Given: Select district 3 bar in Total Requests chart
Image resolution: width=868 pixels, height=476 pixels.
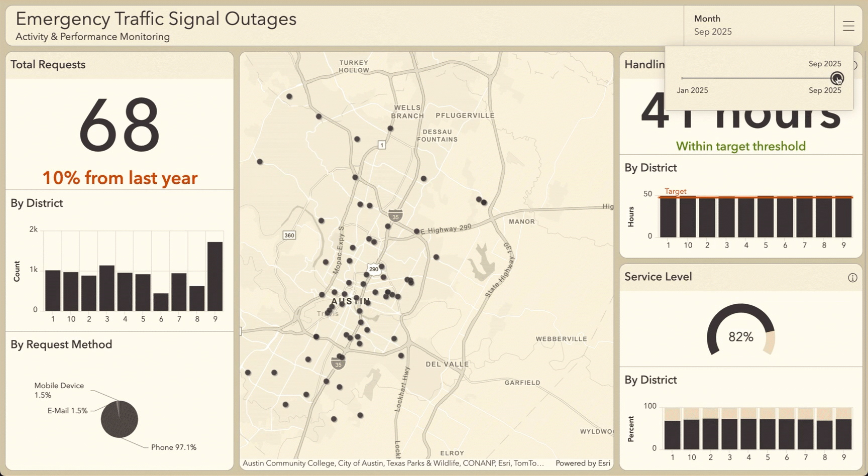Looking at the screenshot, I should coord(107,288).
